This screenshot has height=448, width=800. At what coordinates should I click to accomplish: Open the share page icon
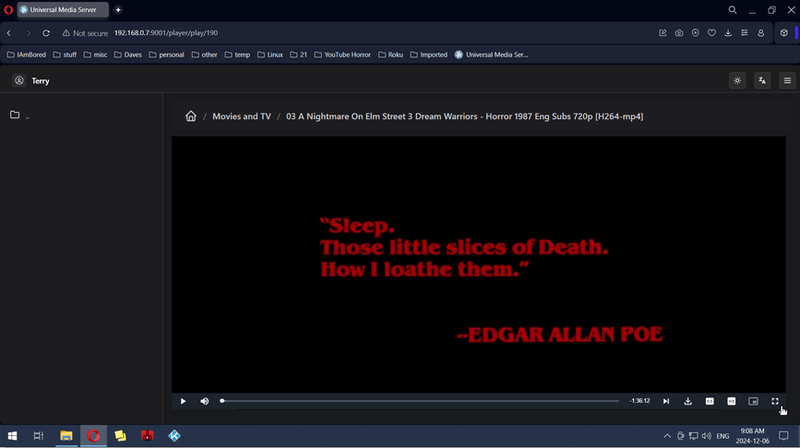tap(663, 33)
